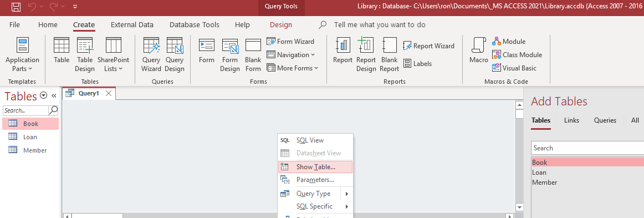Open the Help tab
644x218 pixels.
tap(242, 24)
